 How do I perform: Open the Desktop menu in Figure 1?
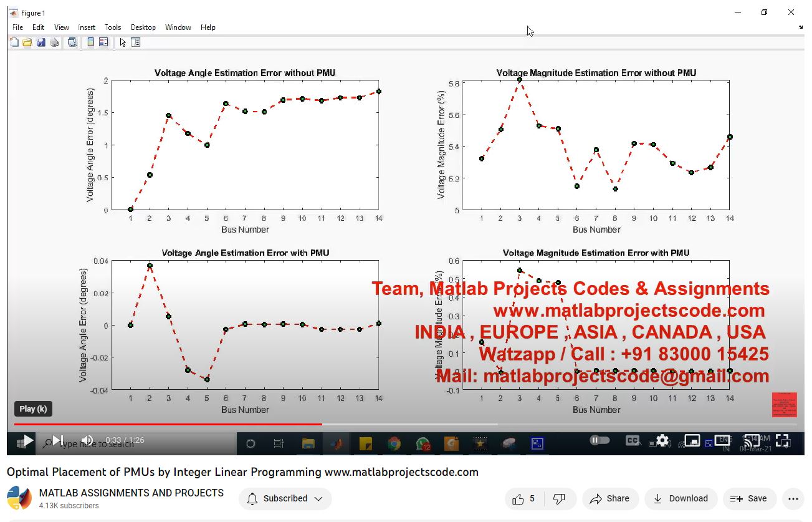143,27
